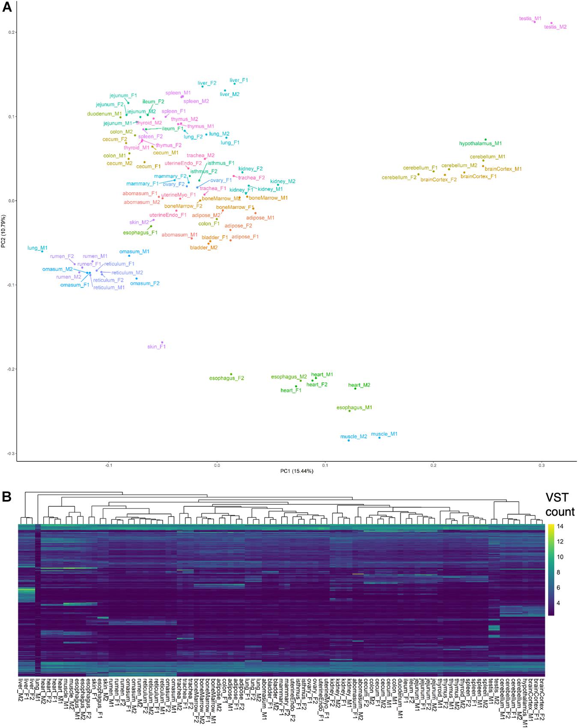Click the testis_M2 label
The image size is (578, 728).
point(555,27)
